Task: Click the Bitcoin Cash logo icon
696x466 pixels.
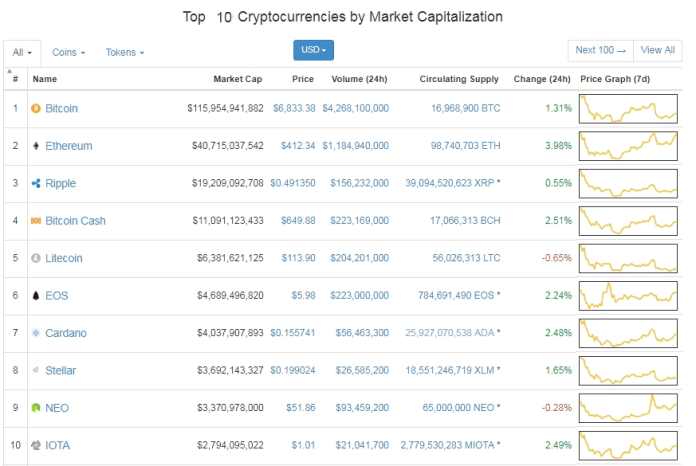Action: coord(36,221)
